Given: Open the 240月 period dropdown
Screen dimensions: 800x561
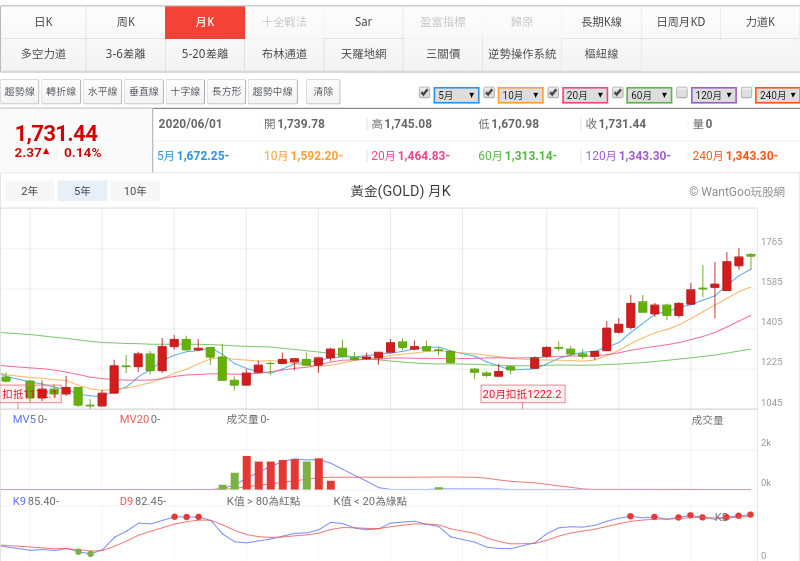Looking at the screenshot, I should [777, 95].
